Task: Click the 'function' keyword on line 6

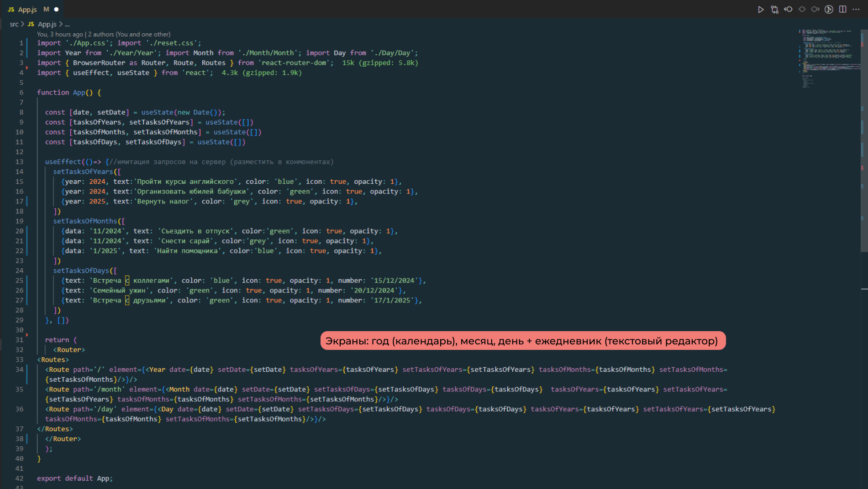Action: (x=53, y=92)
